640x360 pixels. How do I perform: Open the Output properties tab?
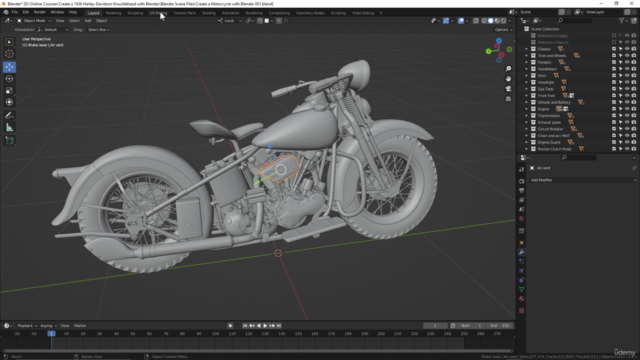(522, 191)
